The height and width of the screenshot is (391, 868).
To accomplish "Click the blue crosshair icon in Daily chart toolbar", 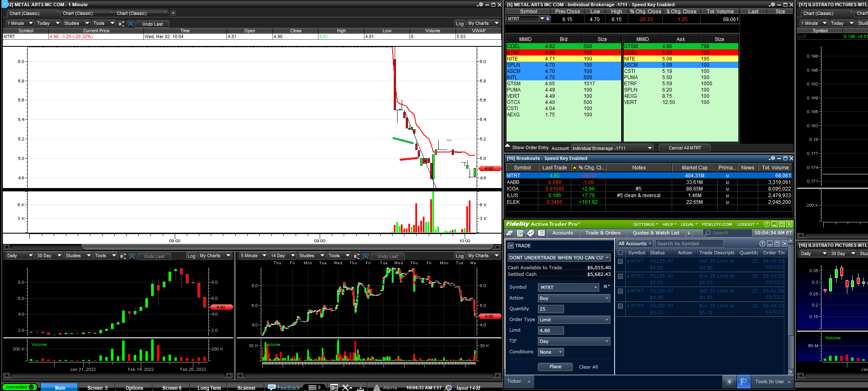I will (132, 256).
